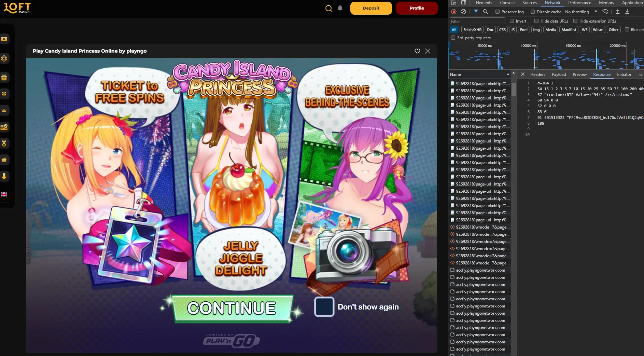The height and width of the screenshot is (356, 644).
Task: Filter requests by Media type
Action: pos(550,30)
